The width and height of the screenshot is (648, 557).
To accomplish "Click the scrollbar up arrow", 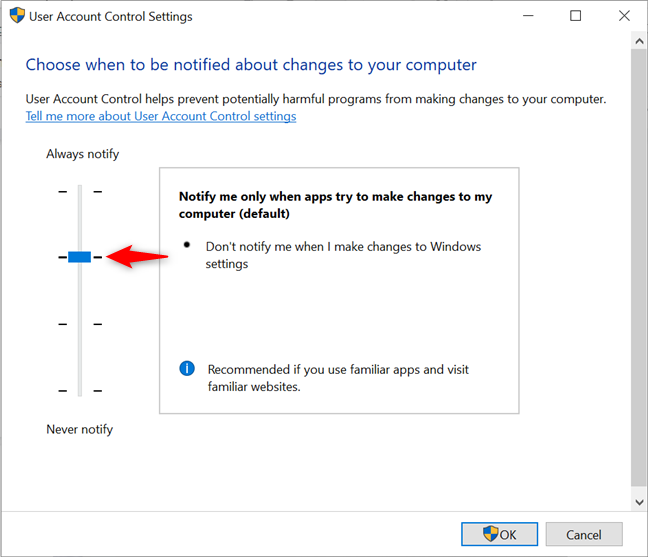I will click(639, 41).
